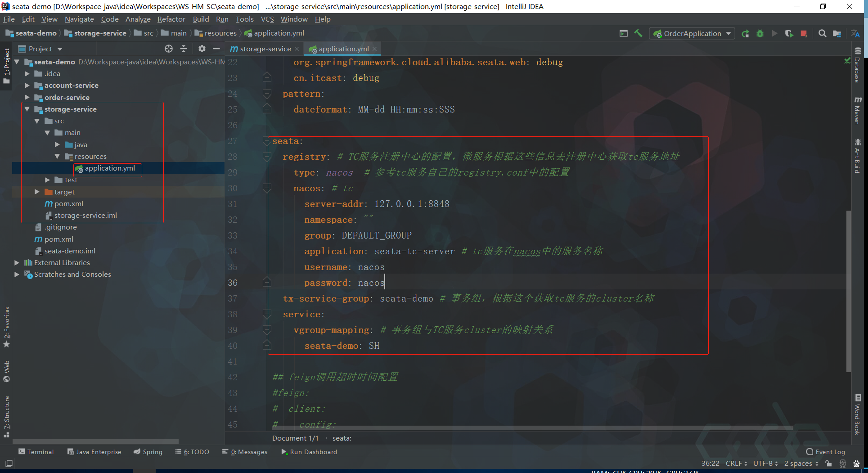Open the Spring tool window
The width and height of the screenshot is (868, 473).
click(x=148, y=452)
